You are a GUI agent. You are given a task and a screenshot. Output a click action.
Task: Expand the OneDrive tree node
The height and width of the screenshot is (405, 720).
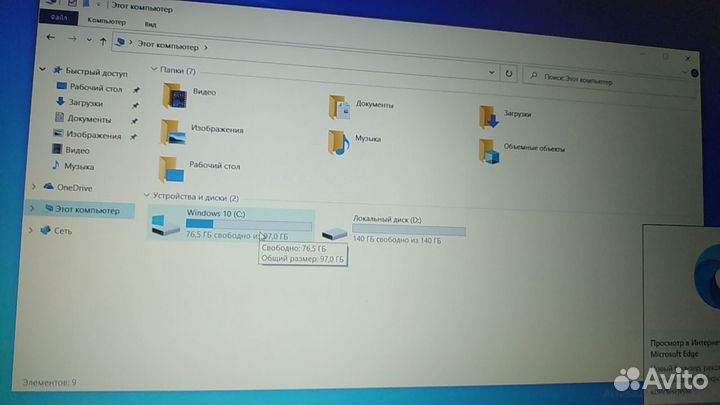34,186
